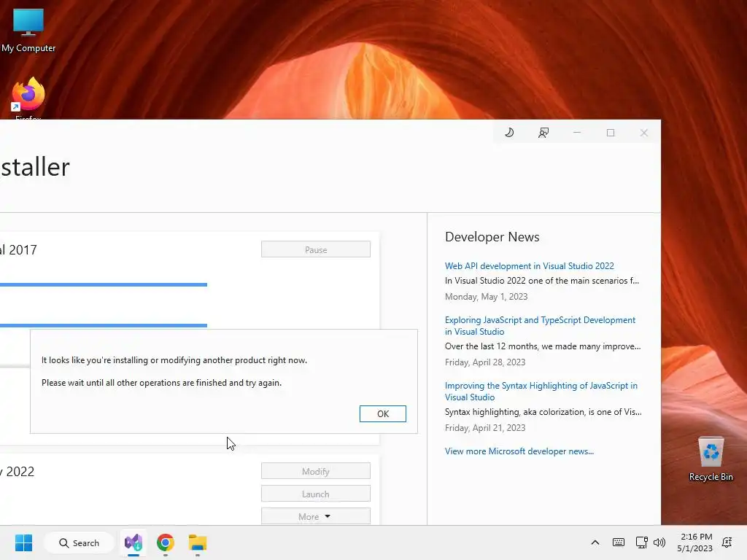The width and height of the screenshot is (747, 560).
Task: Expand the More dropdown button
Action: click(x=315, y=516)
